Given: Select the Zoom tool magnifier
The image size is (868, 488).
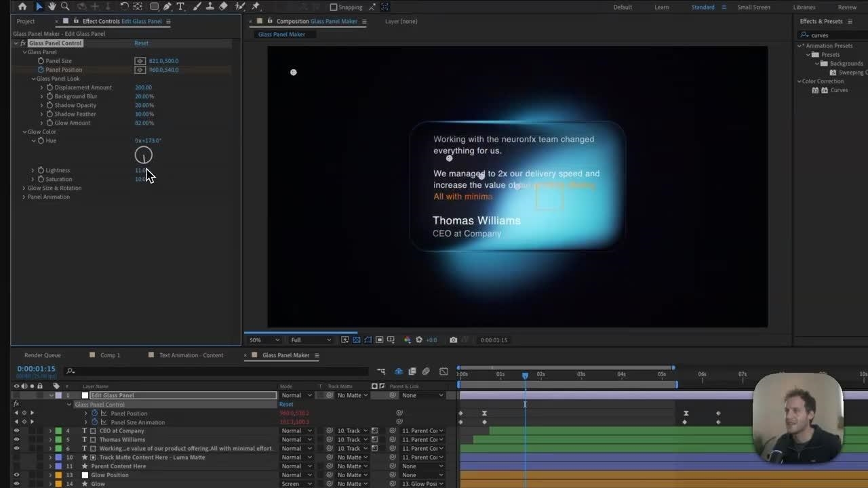Looking at the screenshot, I should click(x=65, y=7).
